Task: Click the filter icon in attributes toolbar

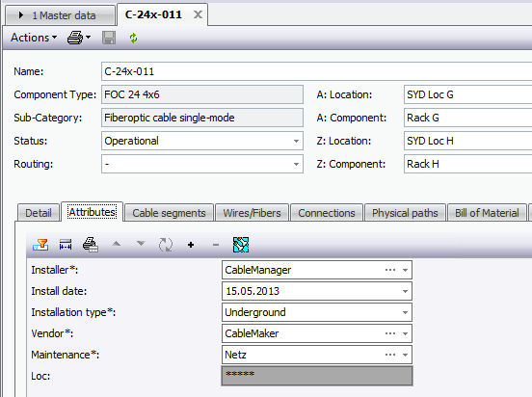Action: (40, 245)
